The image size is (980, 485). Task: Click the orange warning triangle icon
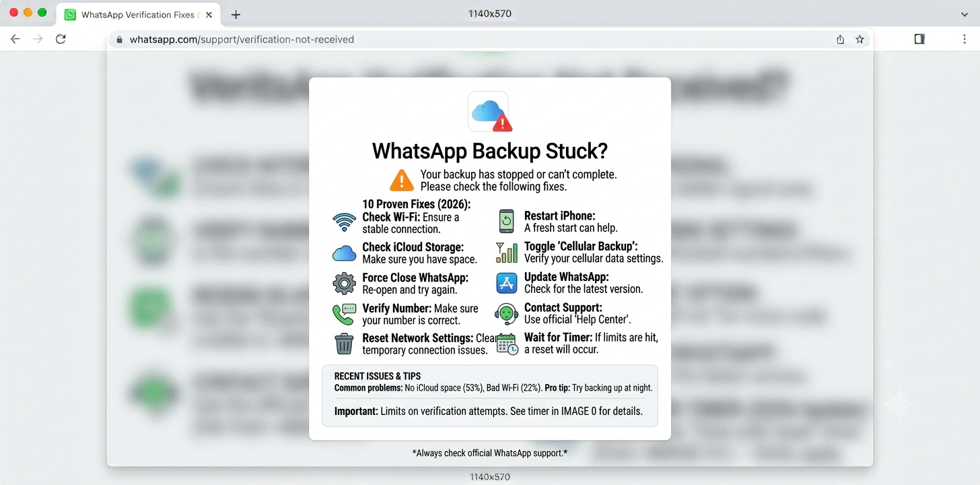pos(402,181)
